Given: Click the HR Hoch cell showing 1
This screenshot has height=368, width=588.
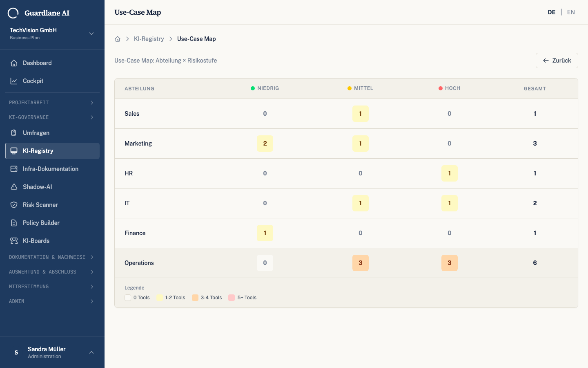Looking at the screenshot, I should tap(450, 173).
